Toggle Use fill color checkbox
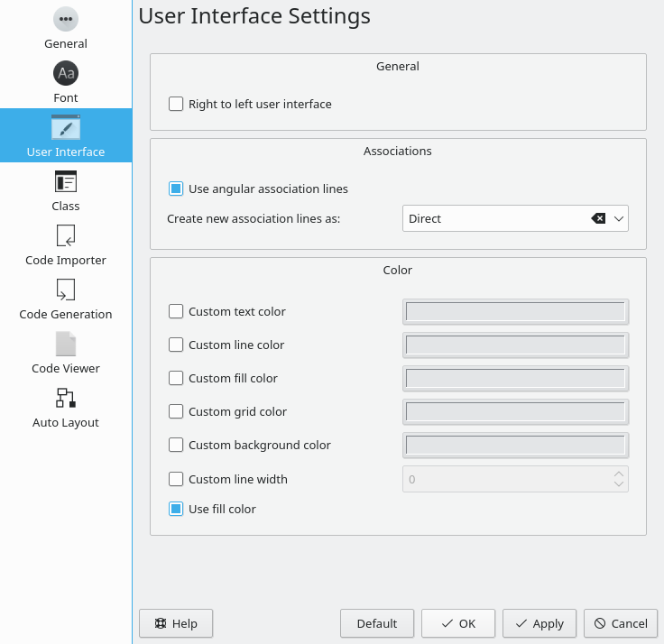This screenshot has width=664, height=644. click(x=176, y=509)
